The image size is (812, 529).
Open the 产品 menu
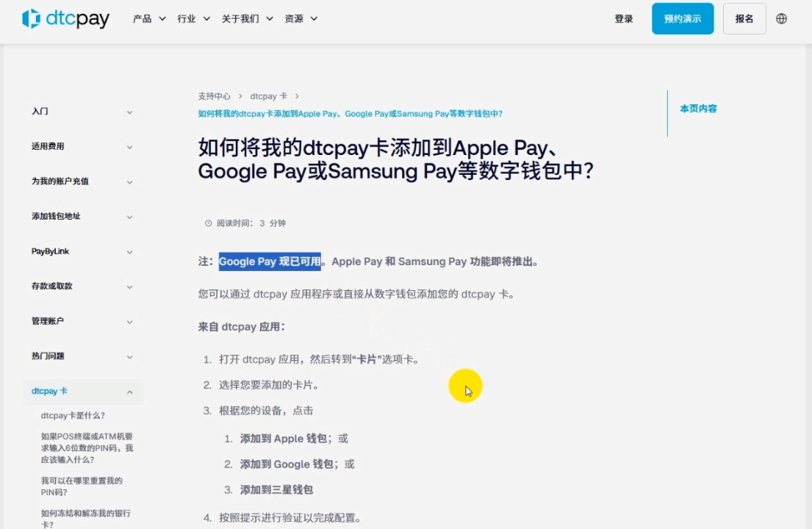click(149, 18)
